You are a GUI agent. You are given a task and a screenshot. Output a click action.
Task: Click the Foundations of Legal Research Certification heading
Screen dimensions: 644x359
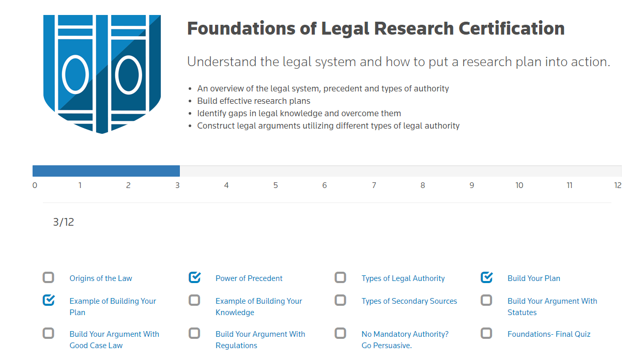[x=376, y=28]
